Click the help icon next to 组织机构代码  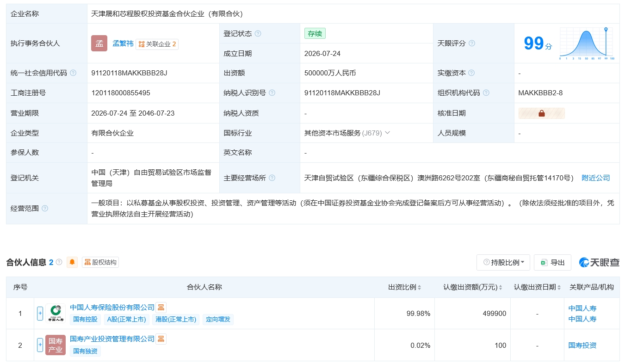486,93
